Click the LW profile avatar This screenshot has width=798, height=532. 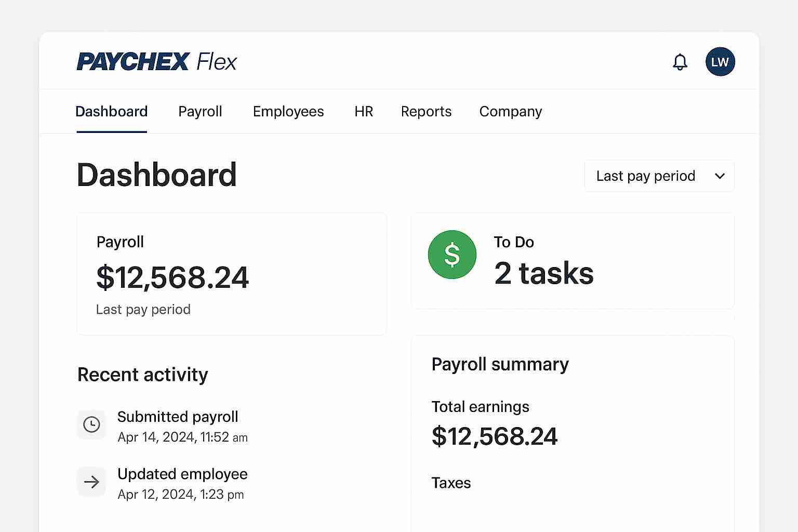pyautogui.click(x=720, y=62)
